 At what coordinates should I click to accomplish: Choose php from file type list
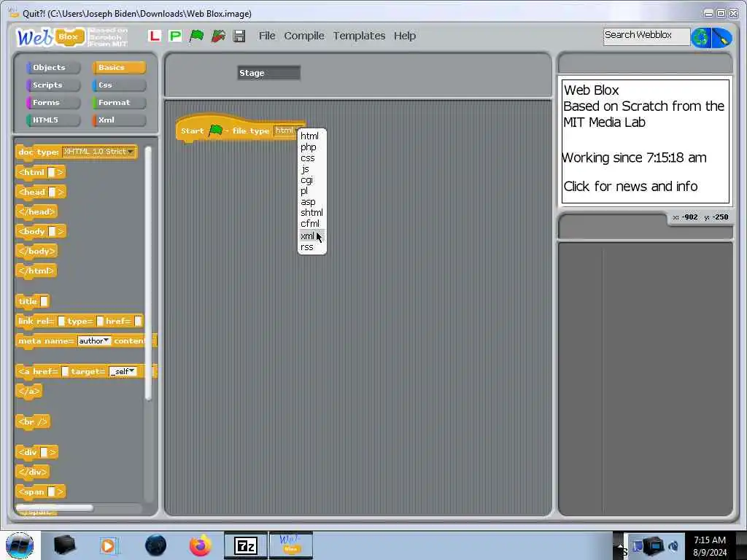point(309,147)
